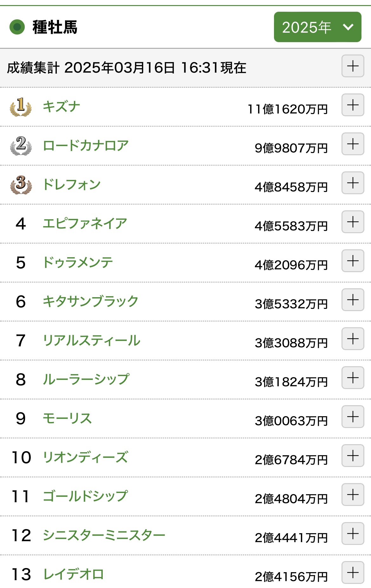This screenshot has height=588, width=371.
Task: Click the plus icon for エピファネイア
Action: [x=353, y=222]
